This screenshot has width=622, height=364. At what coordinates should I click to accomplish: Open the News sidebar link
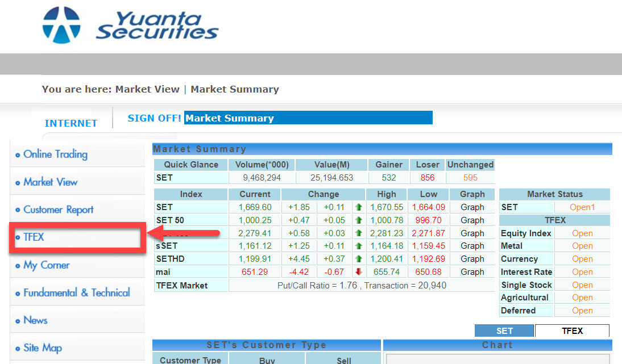35,320
